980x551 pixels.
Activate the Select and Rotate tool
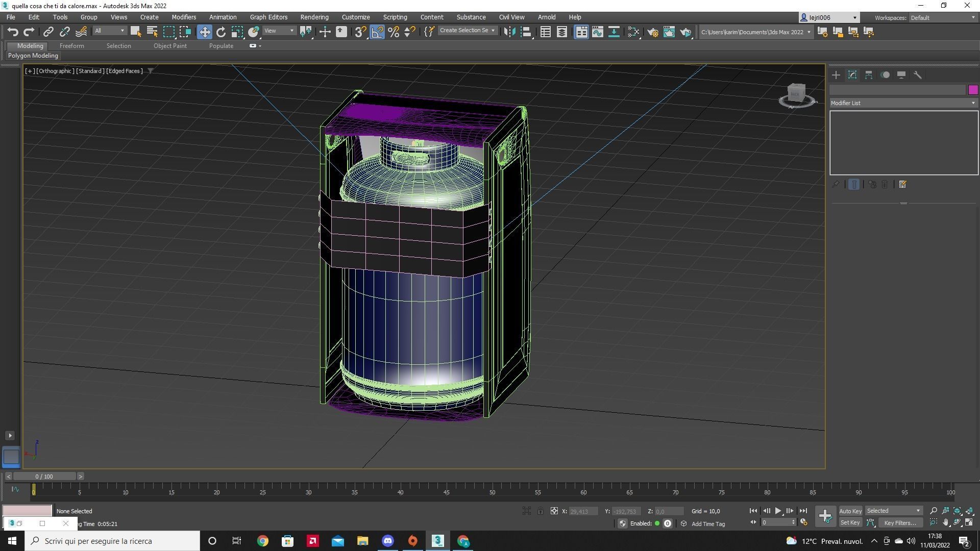220,32
